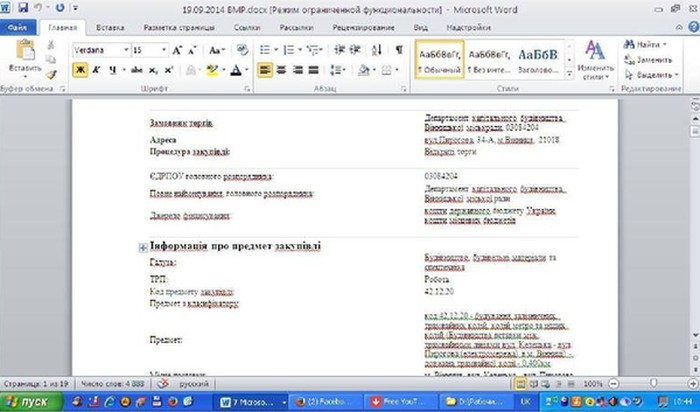Click the Sort icon
This screenshot has width=700, height=412.
(376, 50)
